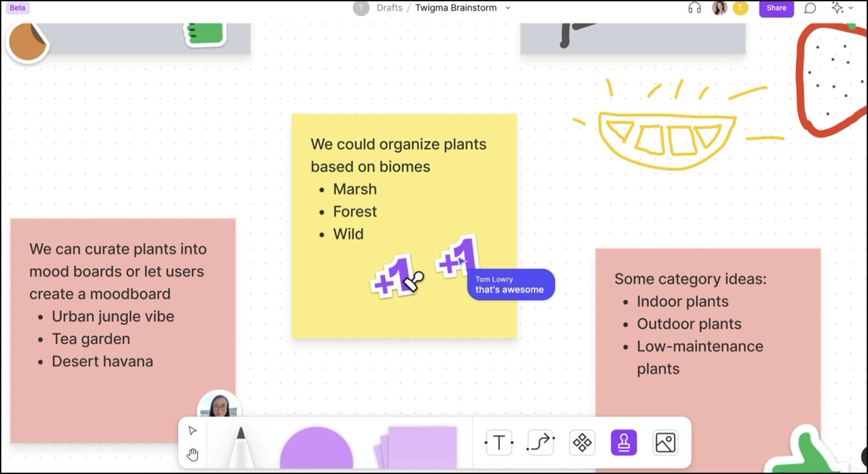The height and width of the screenshot is (474, 868).
Task: Open the widgets and components tool
Action: tap(582, 442)
